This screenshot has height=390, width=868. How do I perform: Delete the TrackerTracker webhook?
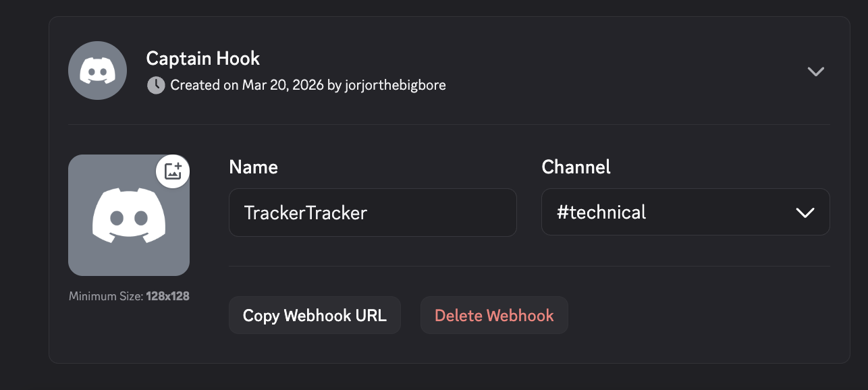[x=494, y=314]
